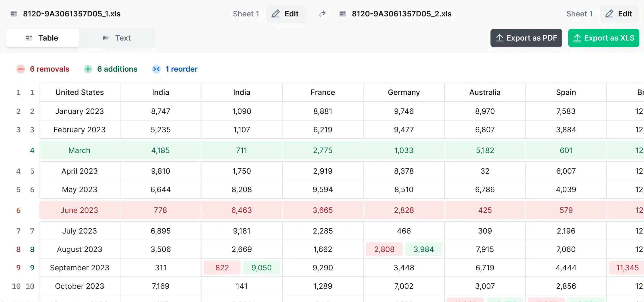Export comparison as XLS
The height and width of the screenshot is (302, 644).
click(x=603, y=38)
